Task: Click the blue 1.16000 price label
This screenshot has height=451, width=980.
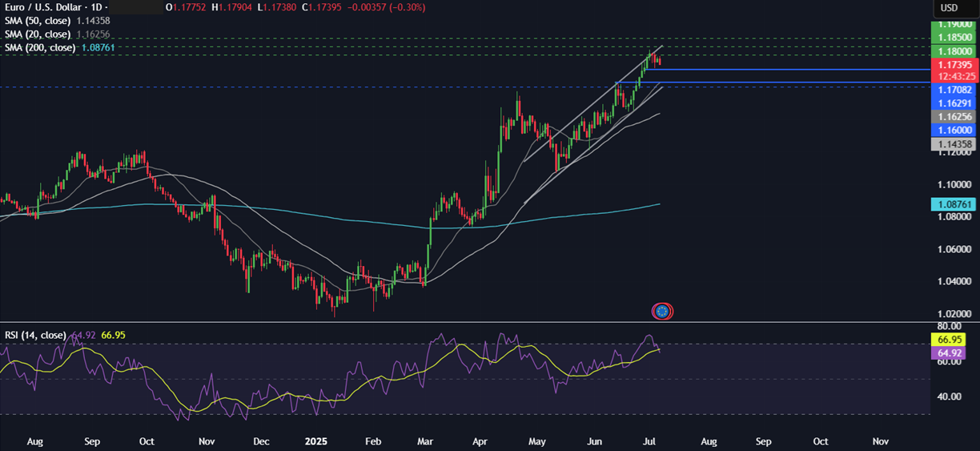Action: pyautogui.click(x=954, y=129)
